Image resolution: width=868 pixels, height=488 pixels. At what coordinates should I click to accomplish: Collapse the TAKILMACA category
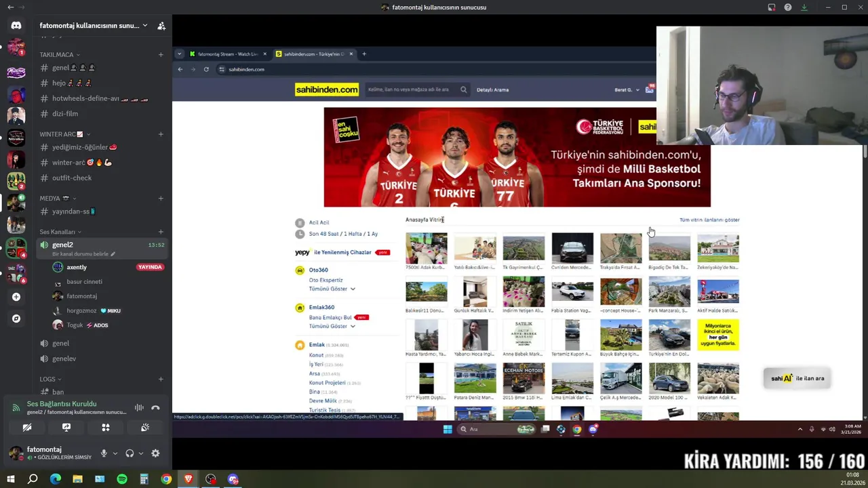60,55
